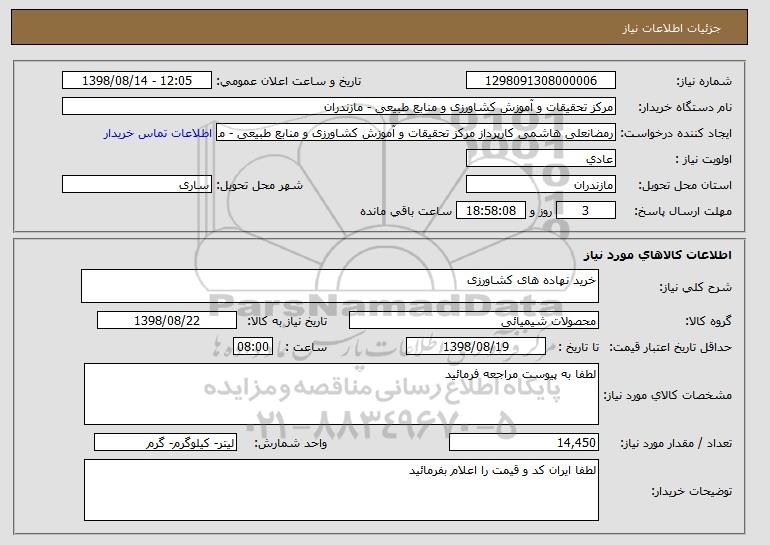Click the label 'شرح کلی نیاز:'

pyautogui.click(x=696, y=287)
